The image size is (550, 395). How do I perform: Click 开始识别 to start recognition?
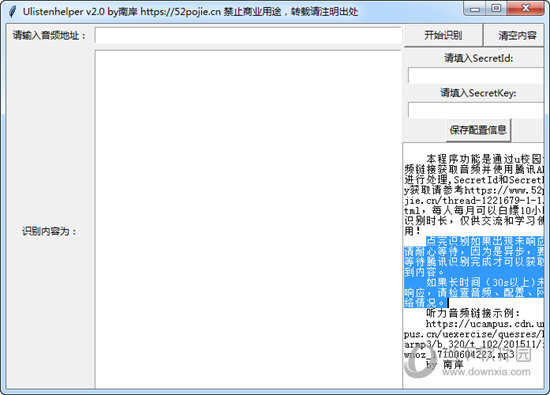coord(443,35)
